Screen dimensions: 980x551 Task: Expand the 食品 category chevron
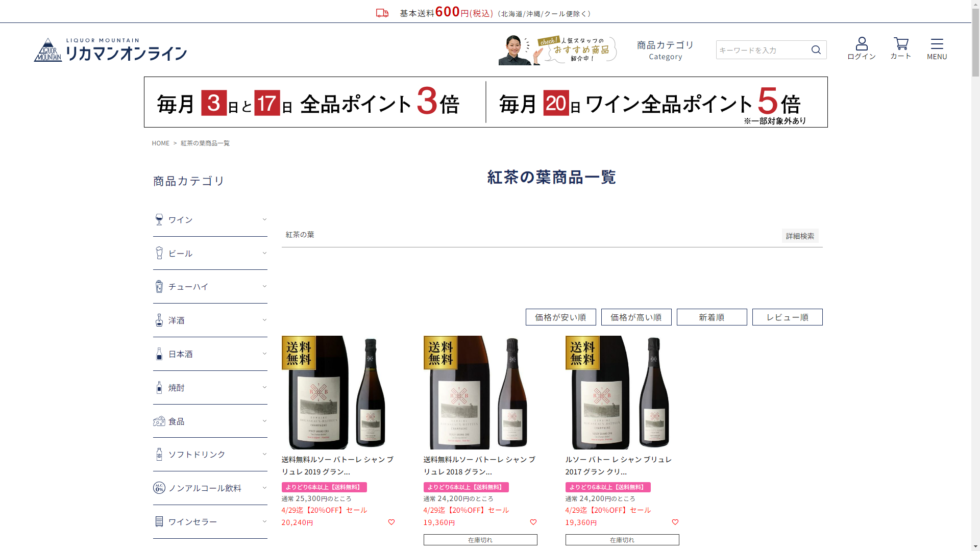pos(264,421)
